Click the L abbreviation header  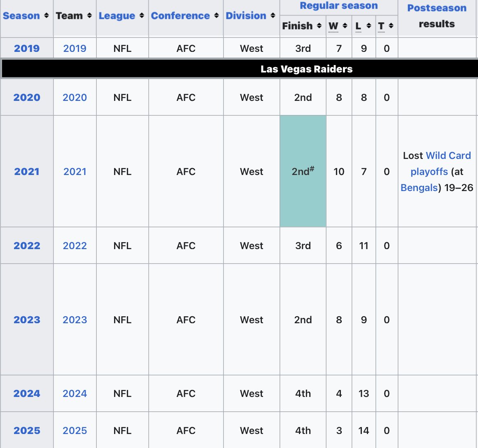pyautogui.click(x=358, y=26)
